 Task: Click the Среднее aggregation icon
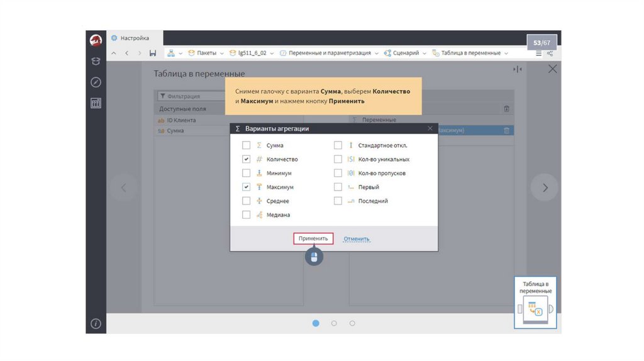point(259,201)
